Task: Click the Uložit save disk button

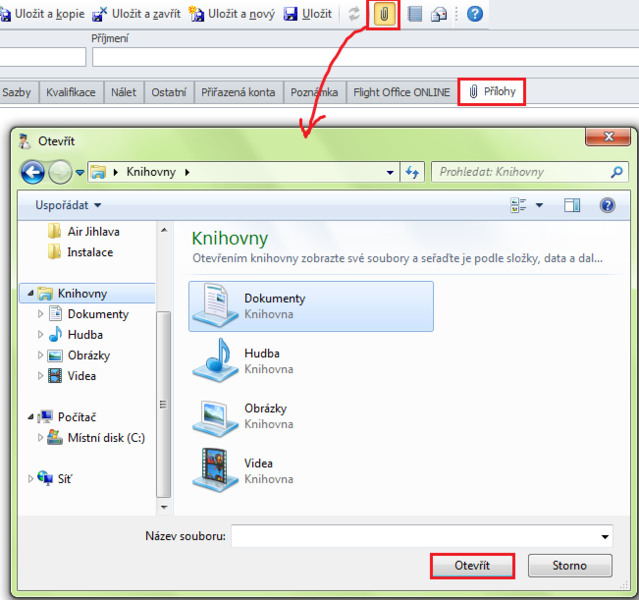Action: click(x=308, y=14)
